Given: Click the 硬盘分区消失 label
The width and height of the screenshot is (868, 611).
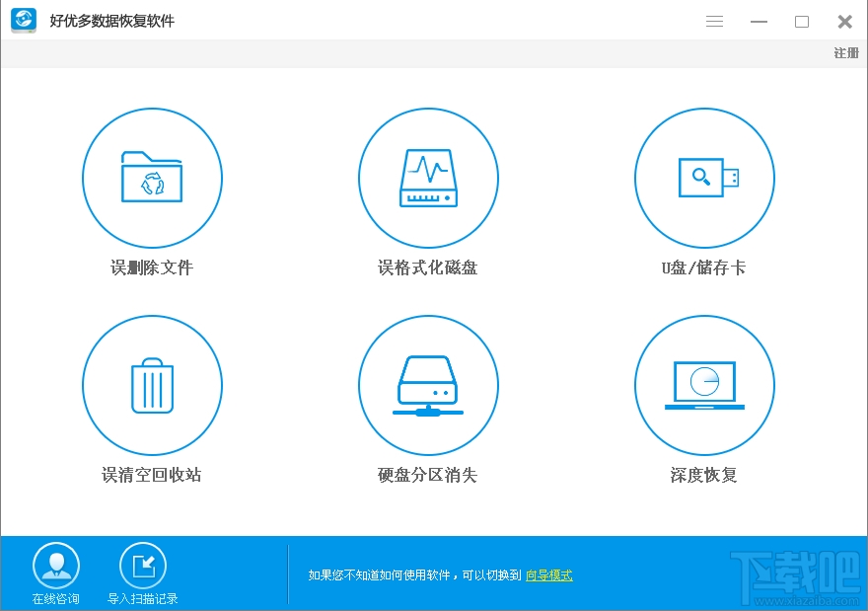Looking at the screenshot, I should pos(428,475).
